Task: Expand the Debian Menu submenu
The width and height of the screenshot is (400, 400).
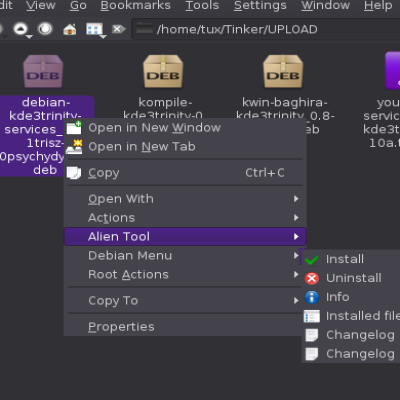Action: (x=183, y=256)
